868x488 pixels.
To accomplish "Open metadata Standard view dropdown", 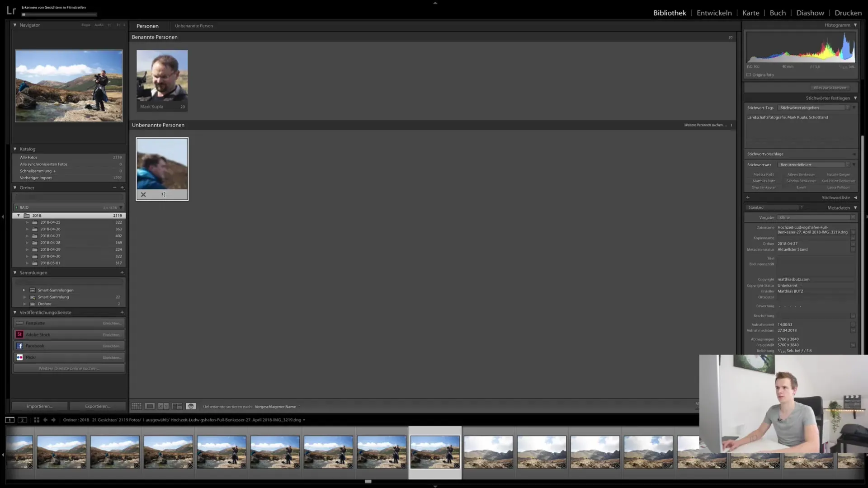I will [x=775, y=207].
